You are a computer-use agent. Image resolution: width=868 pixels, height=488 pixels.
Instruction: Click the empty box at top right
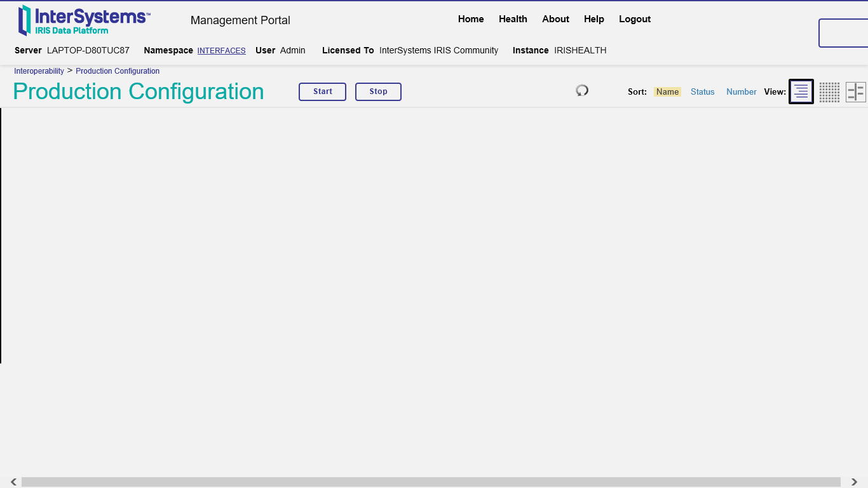point(843,33)
